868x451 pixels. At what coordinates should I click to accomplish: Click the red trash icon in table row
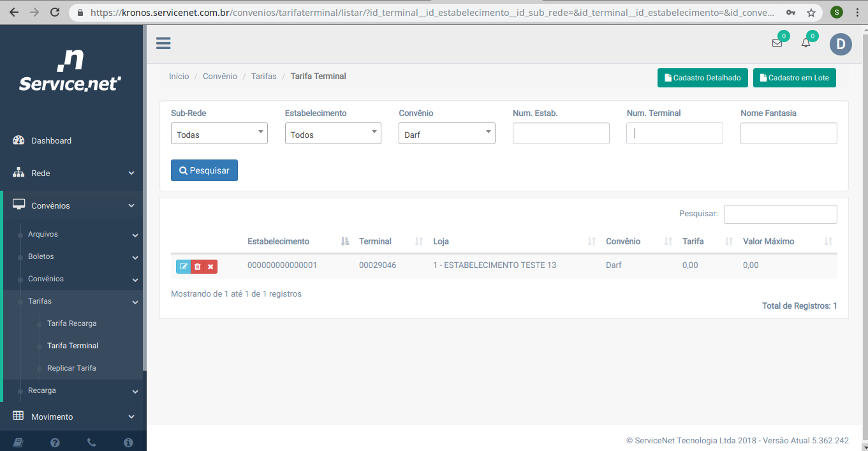(x=197, y=266)
